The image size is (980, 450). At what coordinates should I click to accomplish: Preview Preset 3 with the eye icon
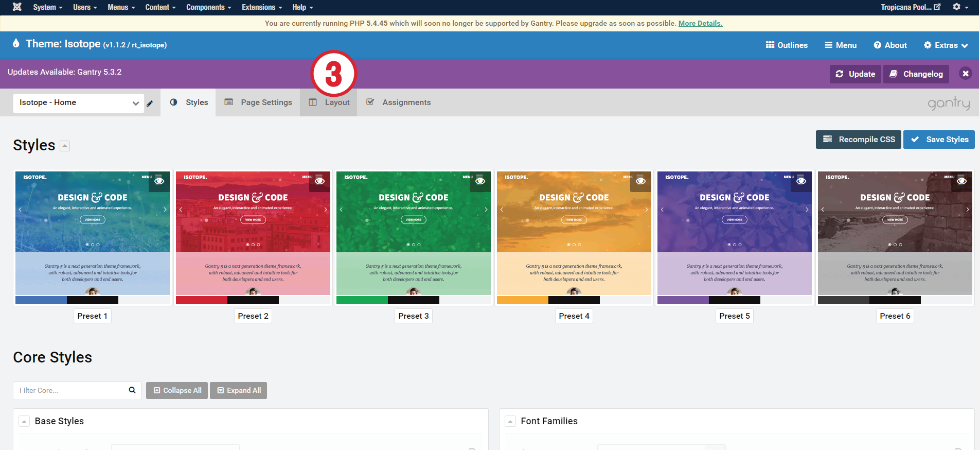(480, 181)
